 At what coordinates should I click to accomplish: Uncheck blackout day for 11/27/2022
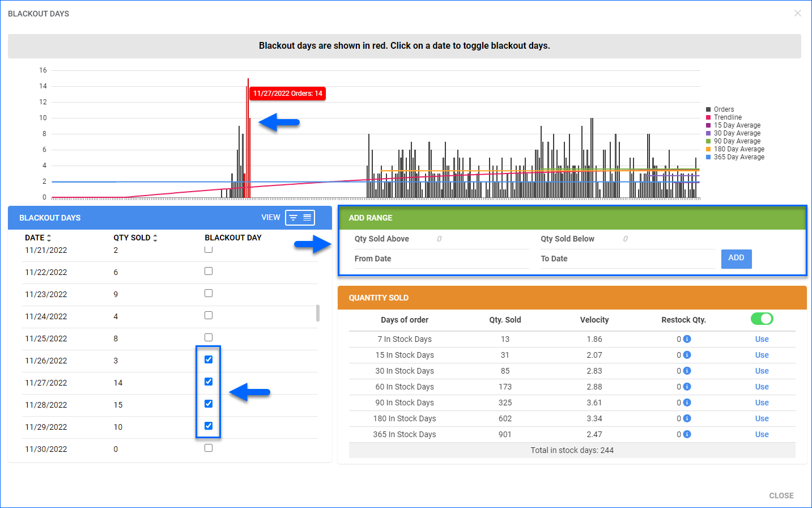pyautogui.click(x=209, y=382)
